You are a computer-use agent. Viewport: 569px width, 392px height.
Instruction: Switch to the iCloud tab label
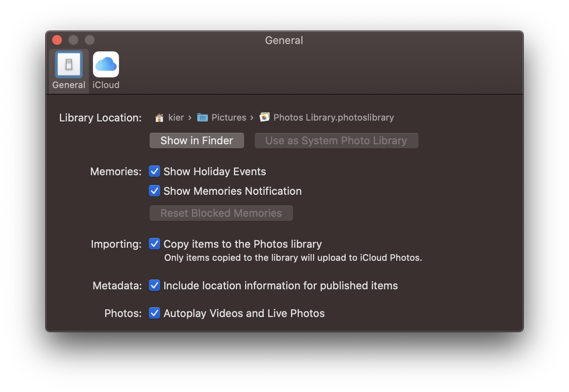(106, 85)
